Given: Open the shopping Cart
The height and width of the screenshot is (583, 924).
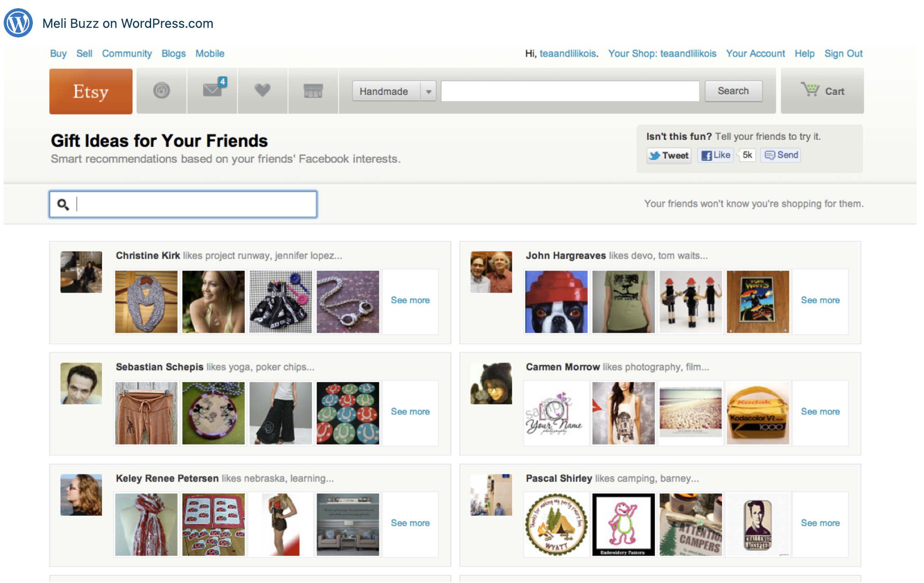Looking at the screenshot, I should tap(822, 91).
